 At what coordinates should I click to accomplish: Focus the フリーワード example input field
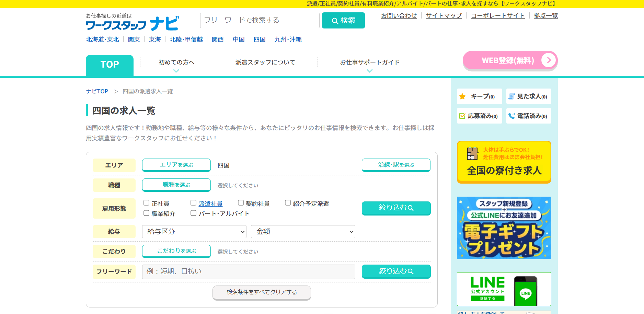coord(248,271)
